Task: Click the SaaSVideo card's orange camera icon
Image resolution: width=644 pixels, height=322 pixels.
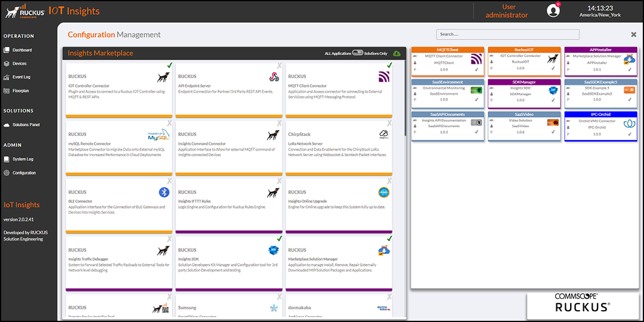Action: (552, 122)
